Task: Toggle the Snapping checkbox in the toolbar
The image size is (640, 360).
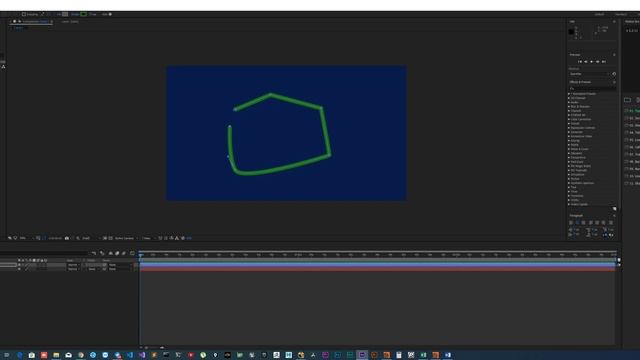Action: coord(24,14)
